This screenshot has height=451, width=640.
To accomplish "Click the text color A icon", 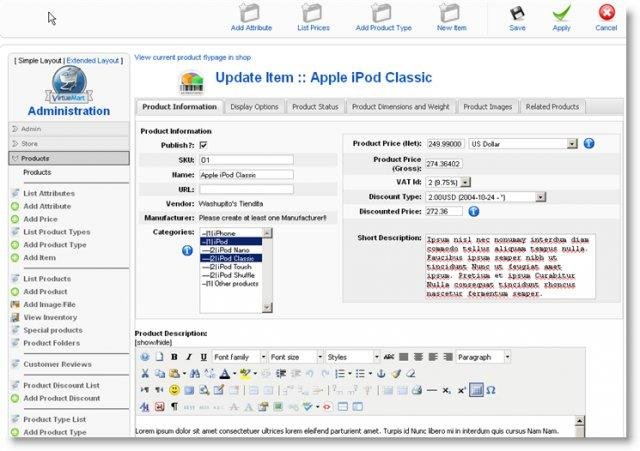I will click(x=224, y=373).
